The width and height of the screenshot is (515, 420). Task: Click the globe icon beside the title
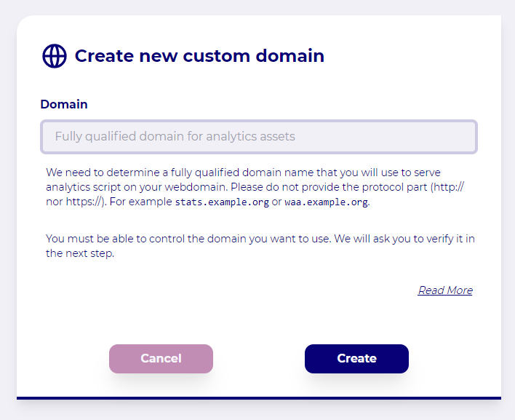point(55,56)
